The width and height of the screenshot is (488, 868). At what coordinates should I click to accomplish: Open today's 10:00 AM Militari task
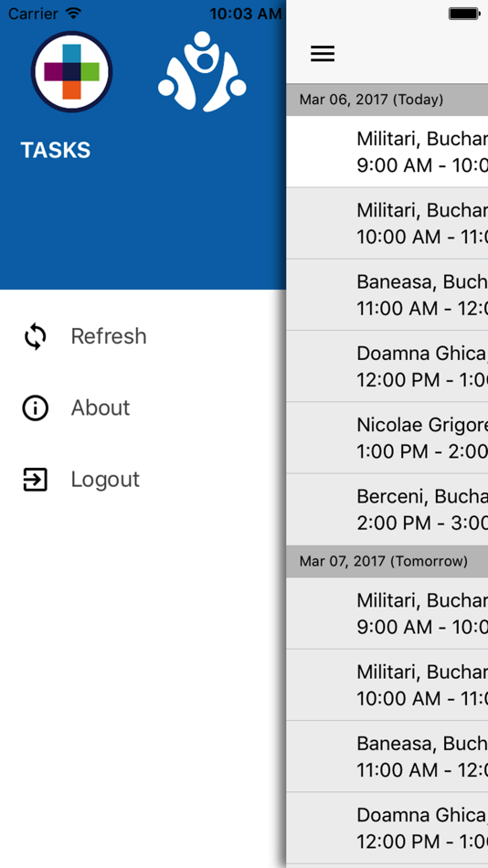click(x=387, y=223)
